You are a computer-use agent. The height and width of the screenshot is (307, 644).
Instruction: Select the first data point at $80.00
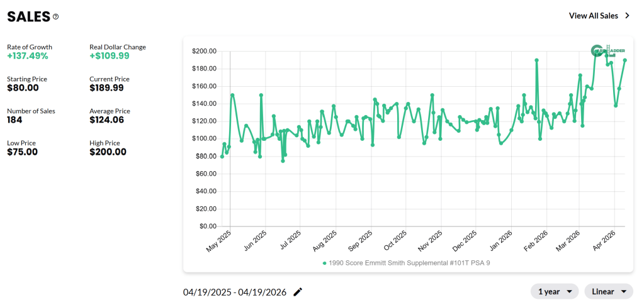click(222, 156)
